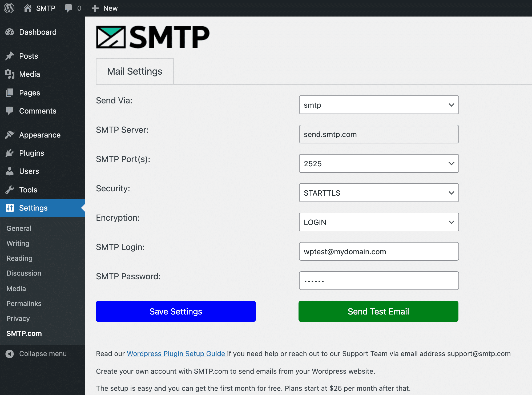This screenshot has height=395, width=532.
Task: Open Permalinks settings
Action: click(x=24, y=304)
